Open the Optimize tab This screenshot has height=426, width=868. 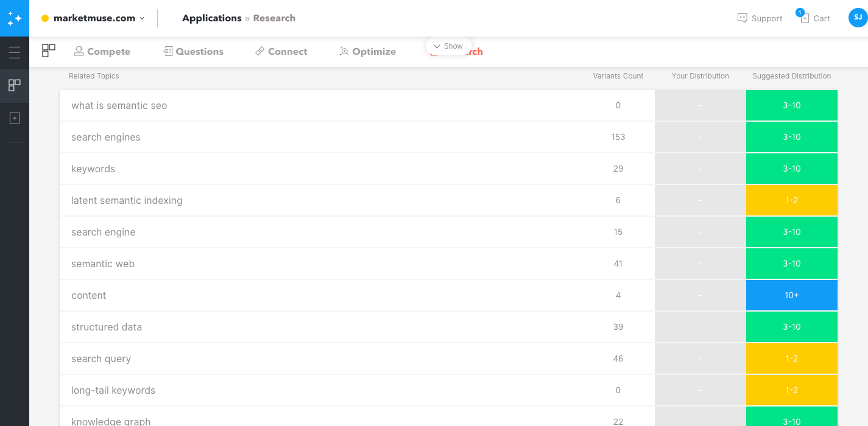pos(367,52)
